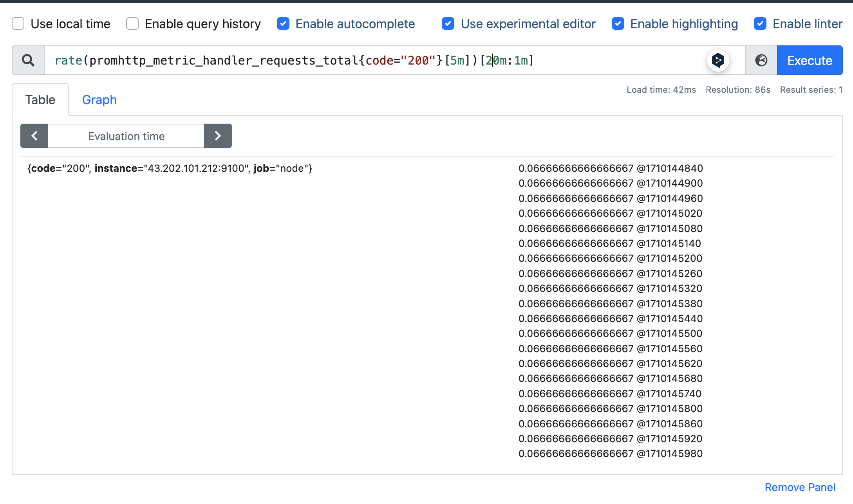Enable query history checkbox
The width and height of the screenshot is (853, 504).
(x=132, y=24)
